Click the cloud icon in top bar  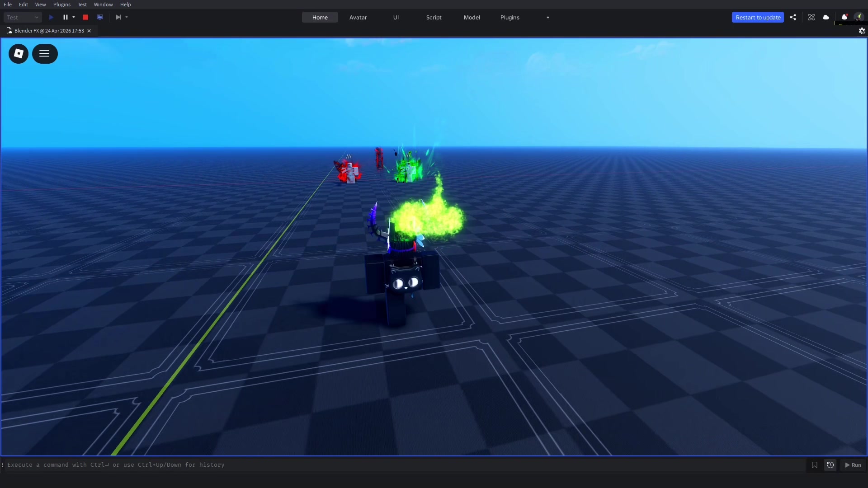(826, 17)
